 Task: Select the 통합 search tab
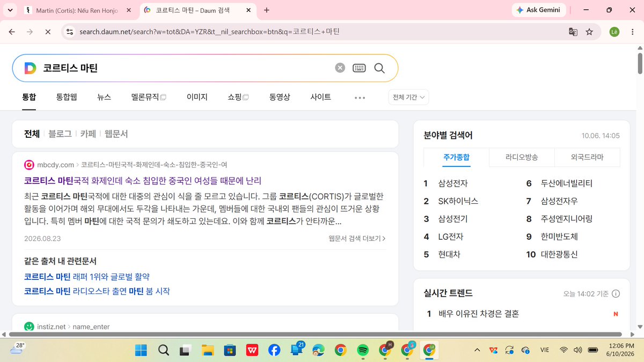29,97
